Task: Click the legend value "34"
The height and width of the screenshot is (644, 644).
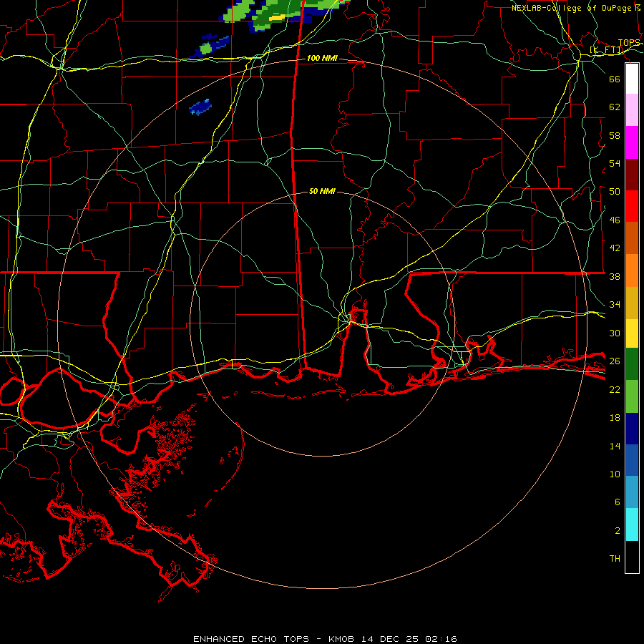Action: [x=615, y=305]
